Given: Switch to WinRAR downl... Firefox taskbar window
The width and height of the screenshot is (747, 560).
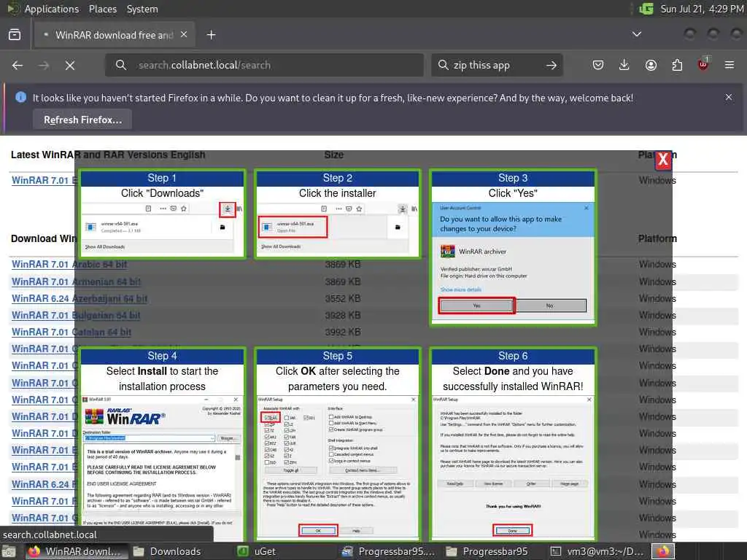Looking at the screenshot, I should (75, 551).
